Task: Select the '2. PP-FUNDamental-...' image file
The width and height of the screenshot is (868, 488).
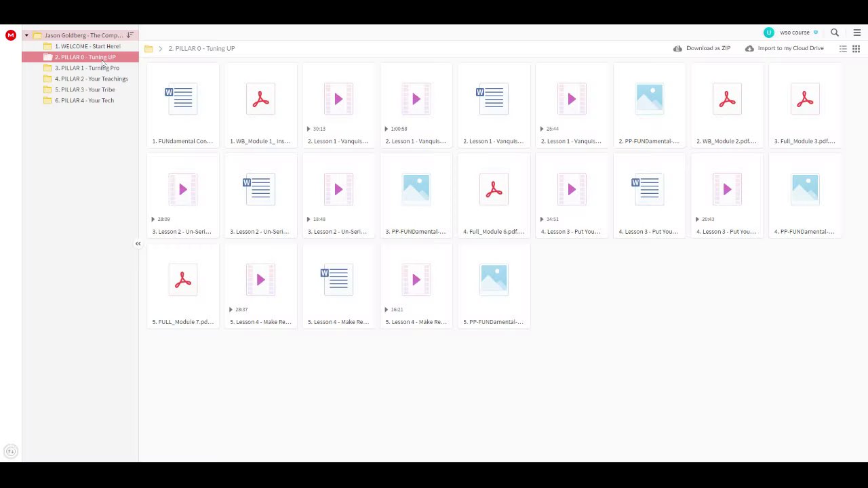Action: [649, 107]
